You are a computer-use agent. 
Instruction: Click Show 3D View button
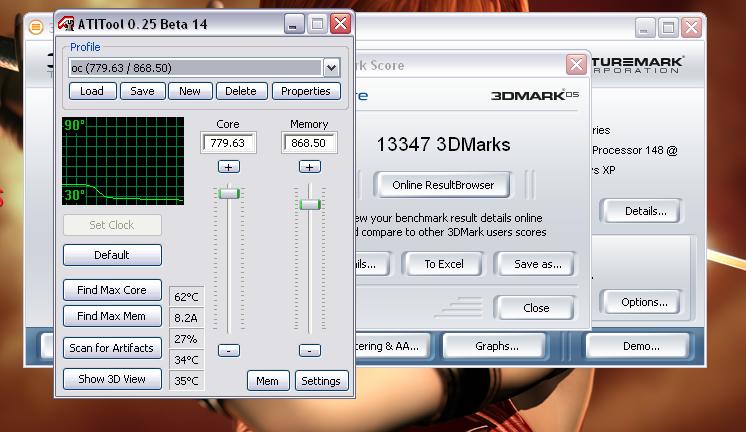pos(112,379)
